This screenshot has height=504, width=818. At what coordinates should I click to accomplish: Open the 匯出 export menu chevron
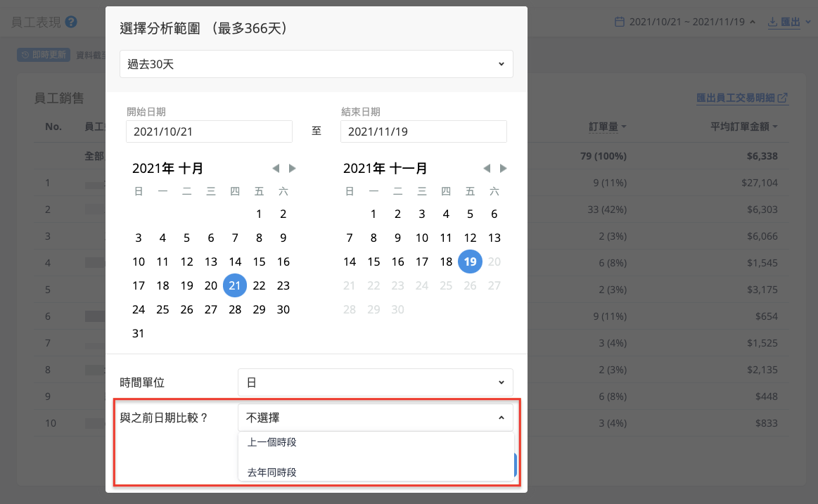[808, 22]
